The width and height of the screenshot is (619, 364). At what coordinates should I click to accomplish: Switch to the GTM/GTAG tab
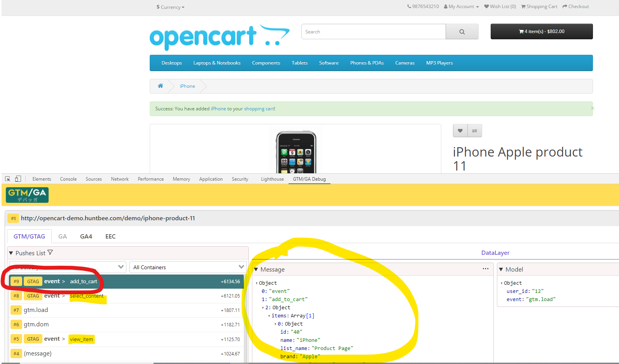coord(29,236)
